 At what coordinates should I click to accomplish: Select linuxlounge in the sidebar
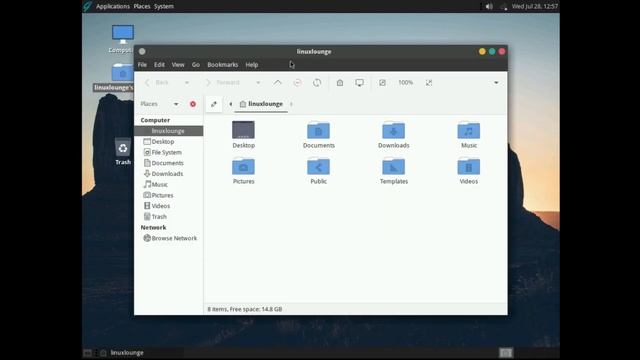click(x=169, y=131)
